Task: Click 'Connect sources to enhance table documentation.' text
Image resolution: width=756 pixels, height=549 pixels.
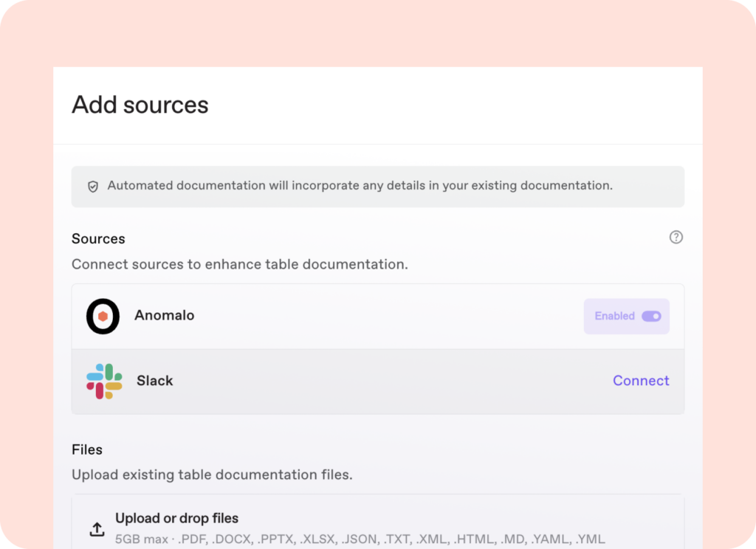Action: (x=240, y=264)
